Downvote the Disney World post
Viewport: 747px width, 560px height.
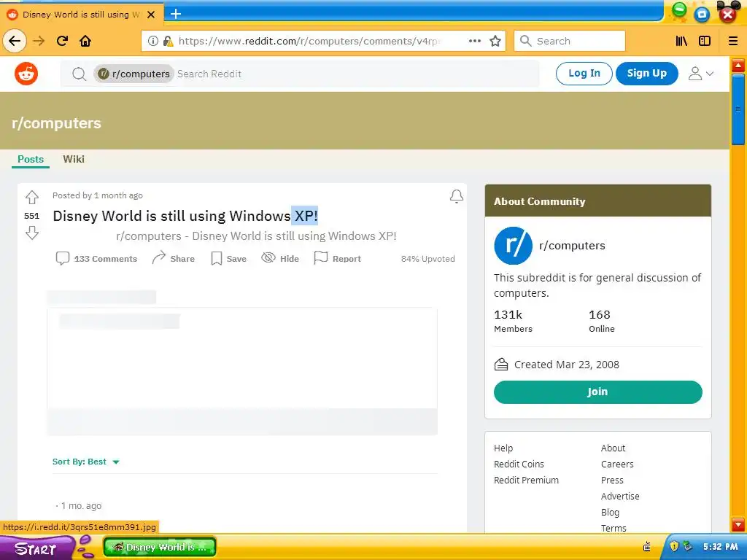click(x=32, y=233)
